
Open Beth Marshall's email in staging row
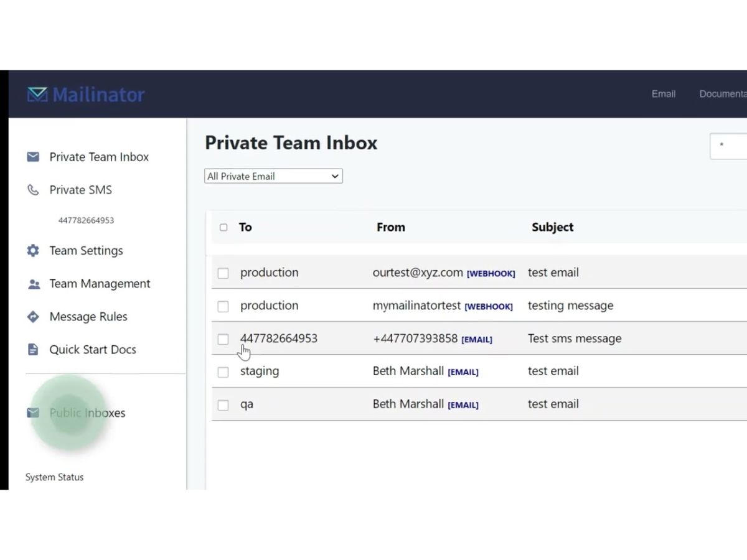408,371
